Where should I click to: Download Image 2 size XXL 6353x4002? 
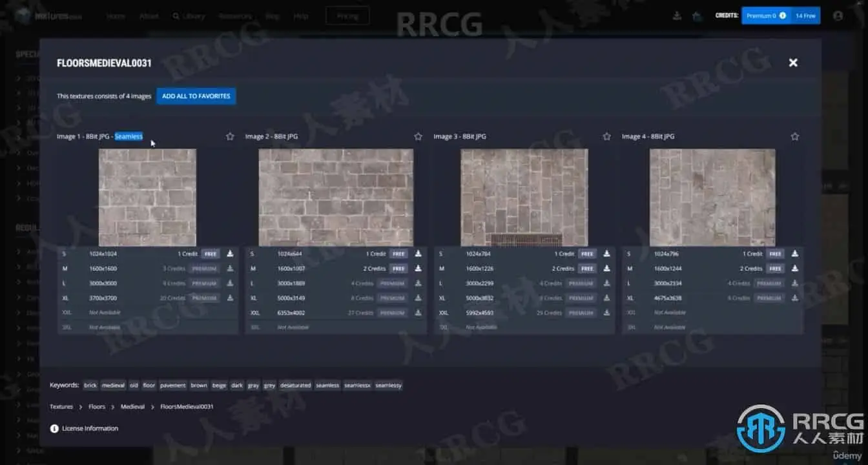pyautogui.click(x=418, y=313)
